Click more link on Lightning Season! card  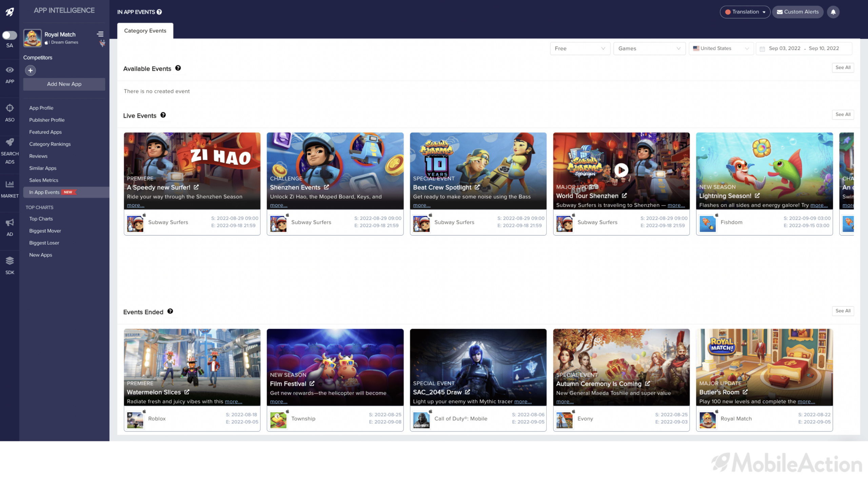[819, 205]
